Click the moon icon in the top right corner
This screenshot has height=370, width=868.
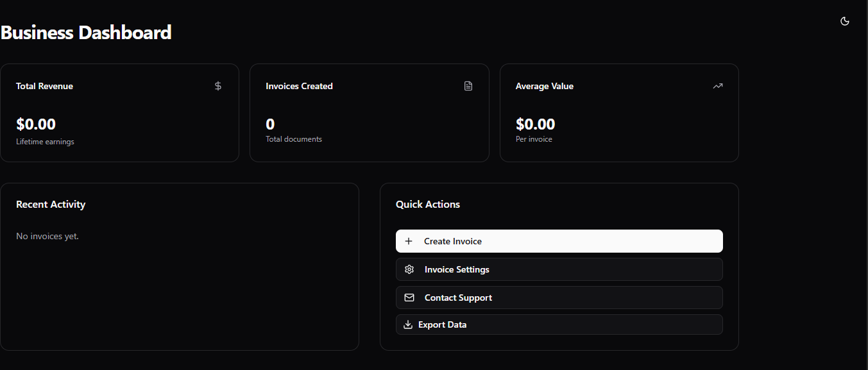click(x=844, y=21)
